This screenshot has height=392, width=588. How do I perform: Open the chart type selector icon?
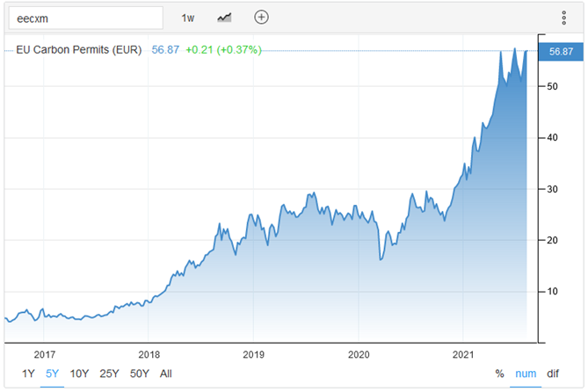click(x=225, y=18)
